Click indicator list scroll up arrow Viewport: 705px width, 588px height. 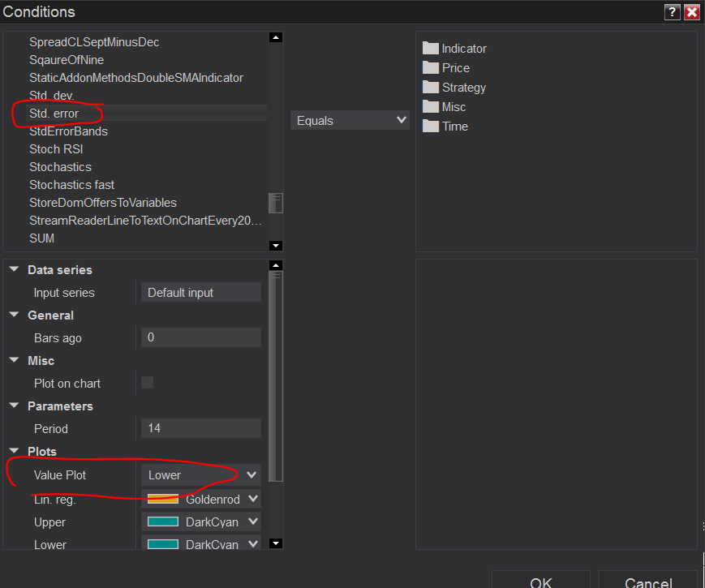(x=276, y=37)
